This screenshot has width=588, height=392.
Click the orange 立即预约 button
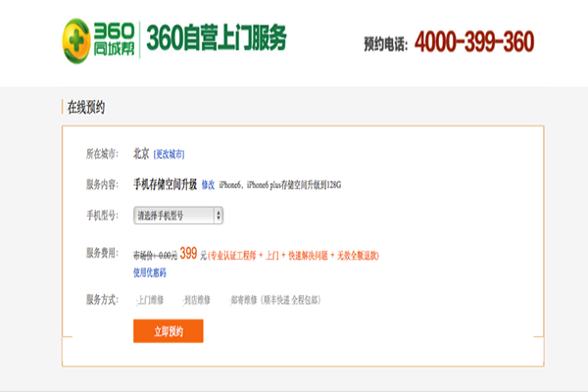(169, 331)
